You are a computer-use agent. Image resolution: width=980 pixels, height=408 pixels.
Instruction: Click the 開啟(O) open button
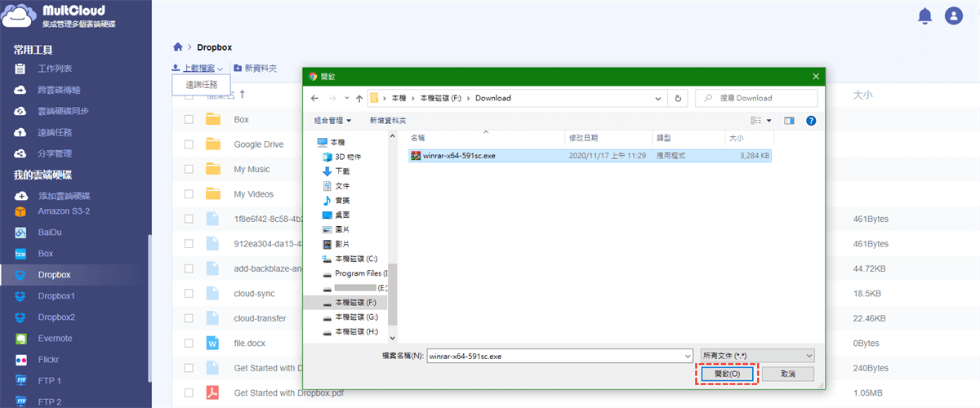(727, 374)
